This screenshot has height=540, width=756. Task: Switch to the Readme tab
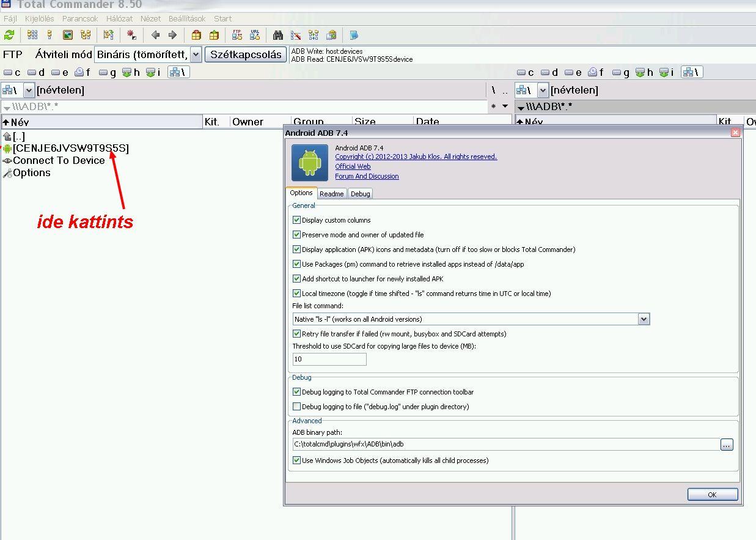(x=332, y=194)
